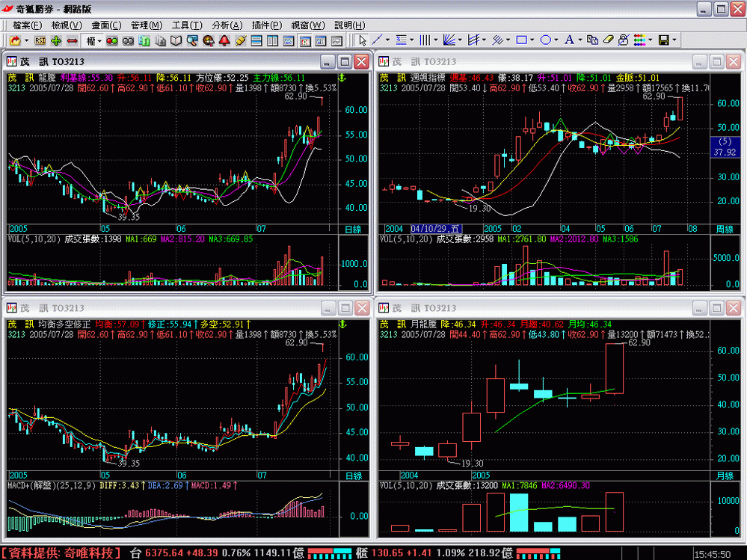The width and height of the screenshot is (747, 560).
Task: Click 月線 period label in bottom-right chart
Action: 725,476
